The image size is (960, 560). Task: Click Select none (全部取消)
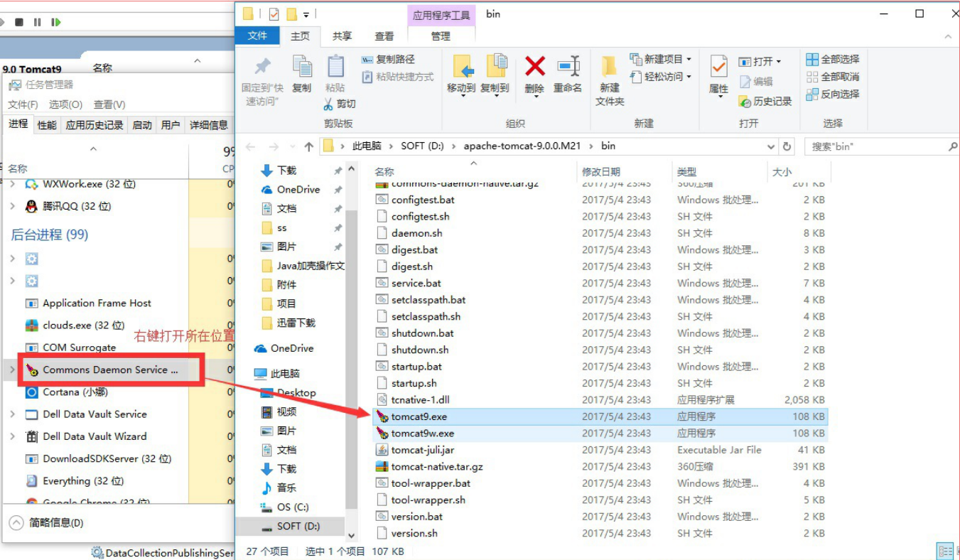[833, 77]
